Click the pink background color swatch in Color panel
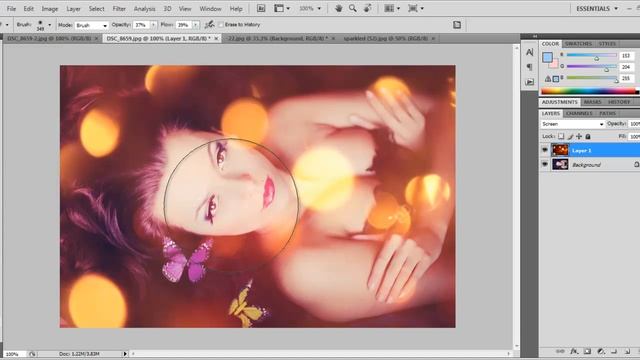Image resolution: width=640 pixels, height=360 pixels. click(x=554, y=64)
